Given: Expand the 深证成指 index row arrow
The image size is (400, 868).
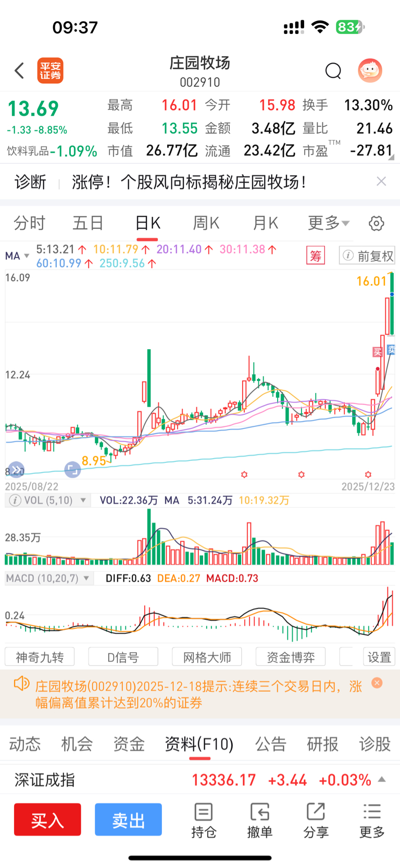Looking at the screenshot, I should [x=382, y=779].
